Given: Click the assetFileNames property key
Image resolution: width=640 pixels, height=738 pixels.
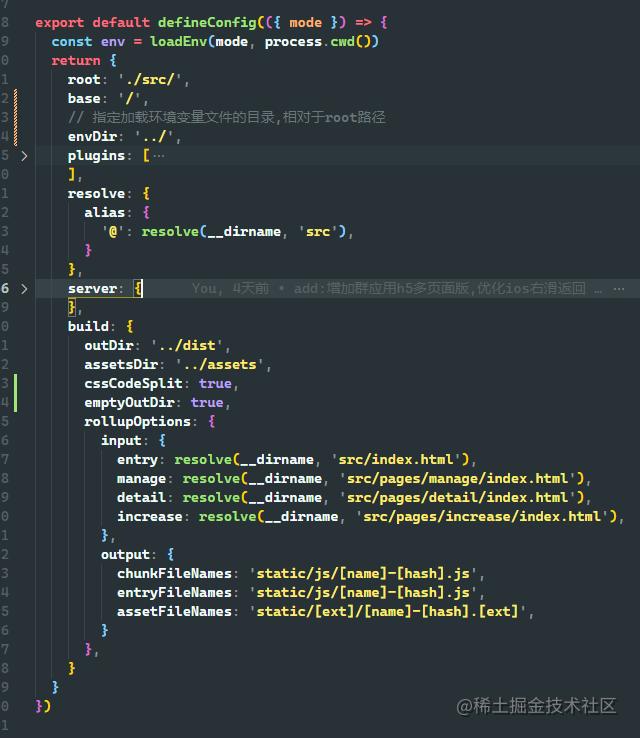Looking at the screenshot, I should (x=174, y=611).
